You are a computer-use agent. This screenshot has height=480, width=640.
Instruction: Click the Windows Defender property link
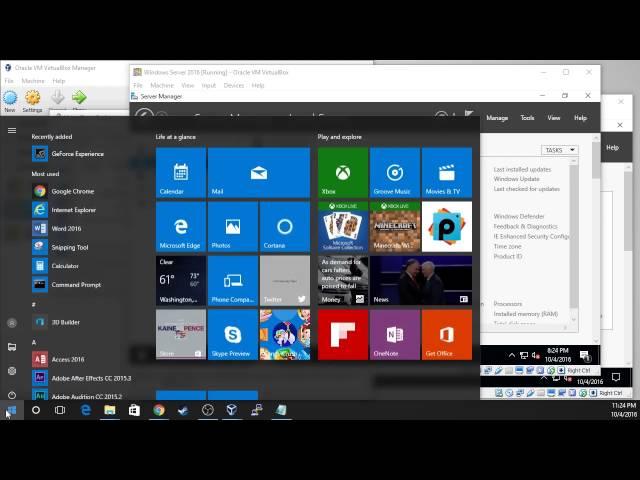tap(519, 216)
